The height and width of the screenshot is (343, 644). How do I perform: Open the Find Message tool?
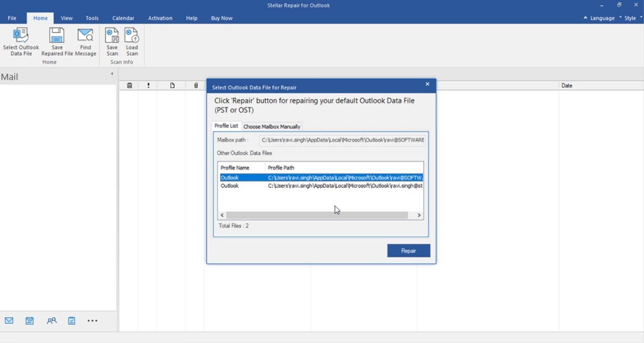click(x=85, y=41)
